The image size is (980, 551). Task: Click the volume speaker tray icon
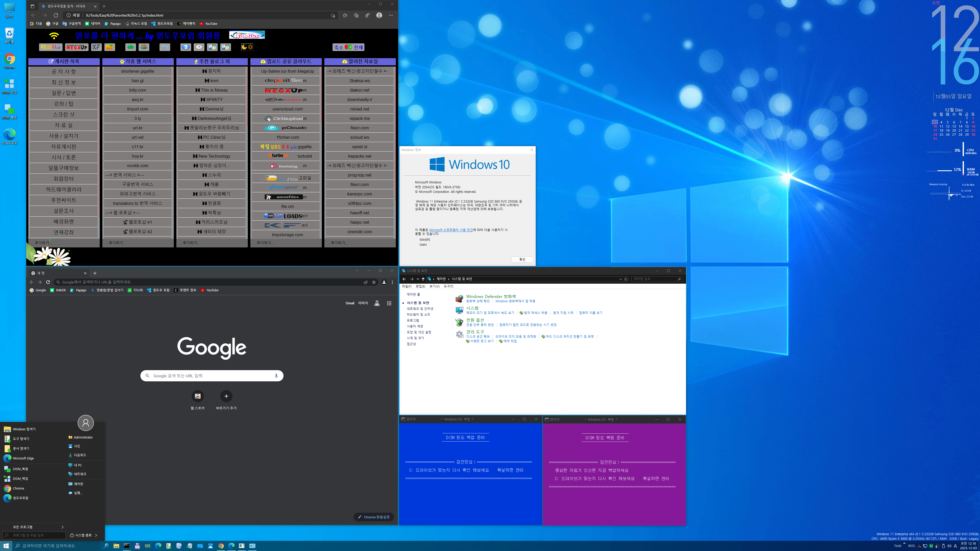pyautogui.click(x=949, y=546)
